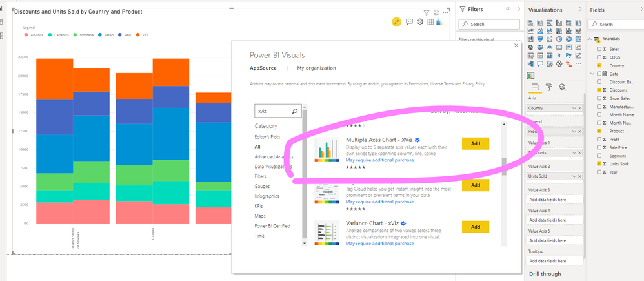Select the Python visual icon
The width and height of the screenshot is (644, 281).
point(569,55)
